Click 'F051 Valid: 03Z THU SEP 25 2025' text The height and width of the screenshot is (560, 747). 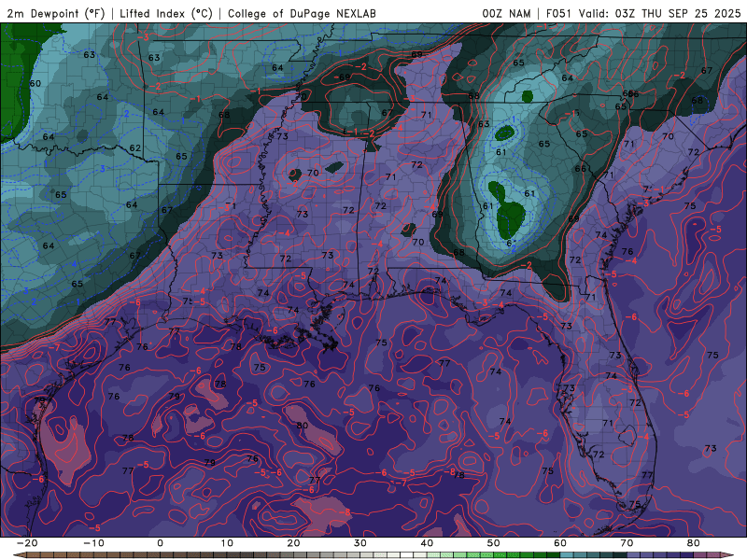643,13
